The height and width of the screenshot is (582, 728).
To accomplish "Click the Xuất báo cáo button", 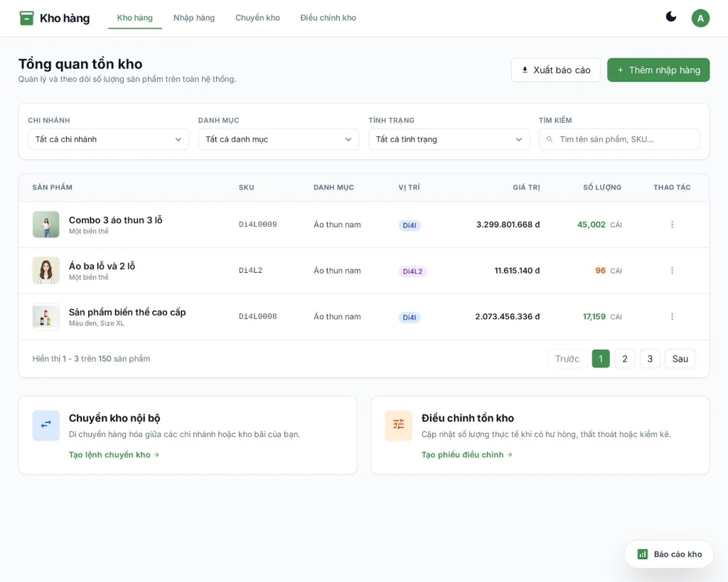I will tap(555, 70).
